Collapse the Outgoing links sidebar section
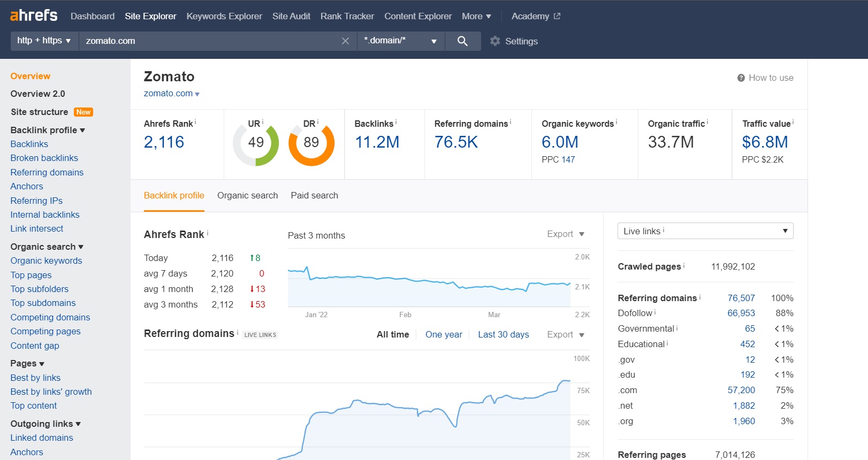Viewport: 868px width, 460px height. pyautogui.click(x=45, y=424)
